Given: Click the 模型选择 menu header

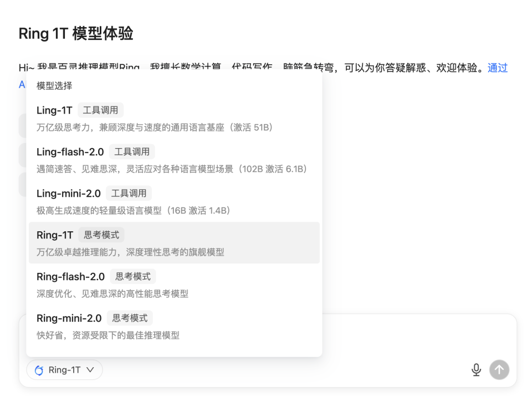Looking at the screenshot, I should point(54,86).
